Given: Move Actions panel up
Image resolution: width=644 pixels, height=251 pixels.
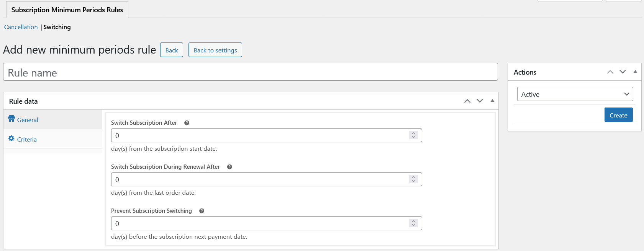Looking at the screenshot, I should click(610, 72).
